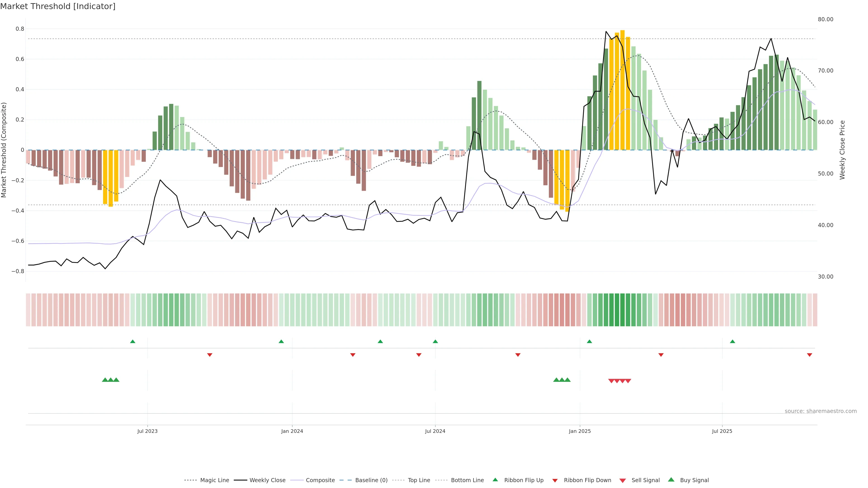
Task: Click the Ribbon Flip Down legend triangle
Action: tap(555, 480)
